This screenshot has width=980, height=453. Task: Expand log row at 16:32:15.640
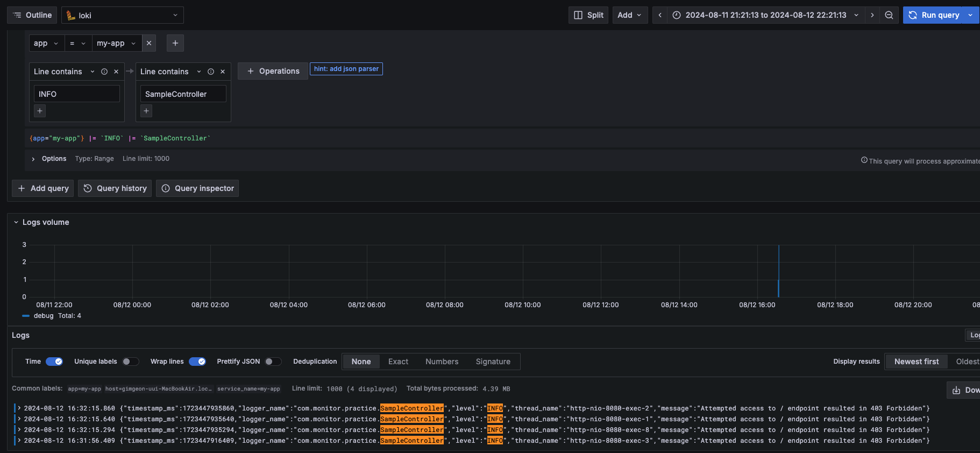tap(19, 419)
